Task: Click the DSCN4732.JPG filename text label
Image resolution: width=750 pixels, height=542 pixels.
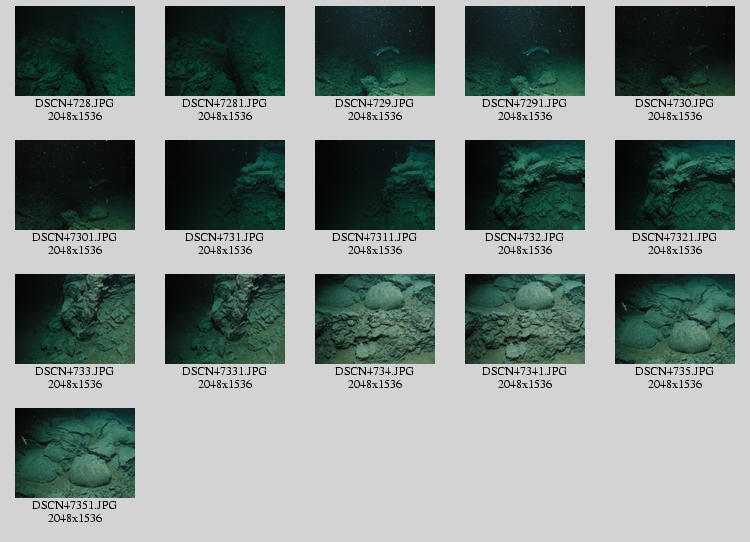Action: click(x=525, y=238)
